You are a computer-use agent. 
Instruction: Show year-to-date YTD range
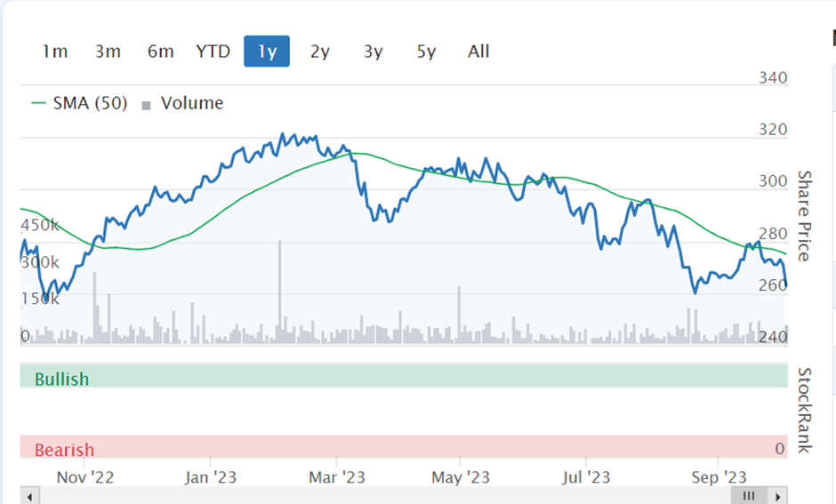213,52
